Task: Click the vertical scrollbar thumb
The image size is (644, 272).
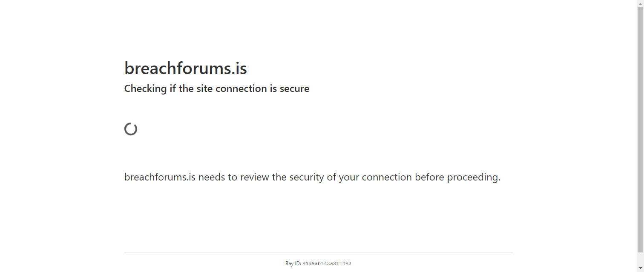Action: pyautogui.click(x=640, y=130)
